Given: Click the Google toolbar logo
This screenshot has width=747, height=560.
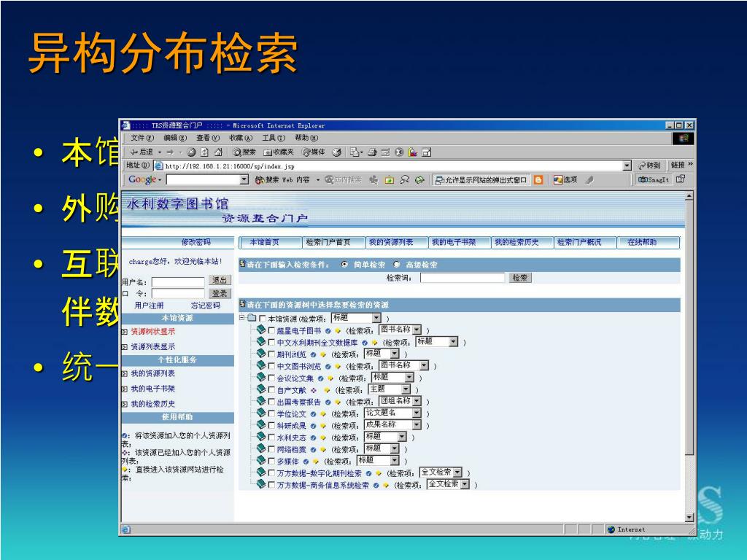Looking at the screenshot, I should (x=142, y=179).
